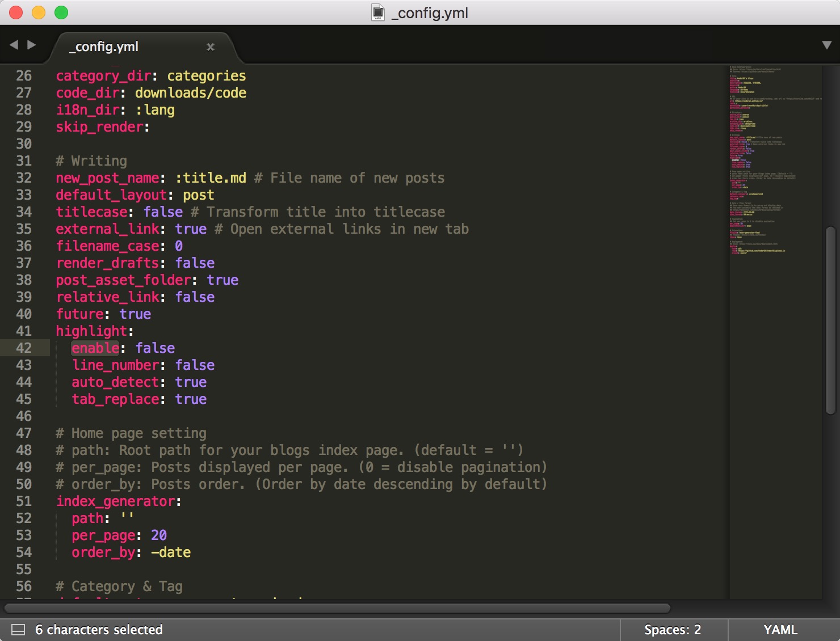Click the 'post_asset_folder' key
The height and width of the screenshot is (641, 840).
tap(123, 280)
